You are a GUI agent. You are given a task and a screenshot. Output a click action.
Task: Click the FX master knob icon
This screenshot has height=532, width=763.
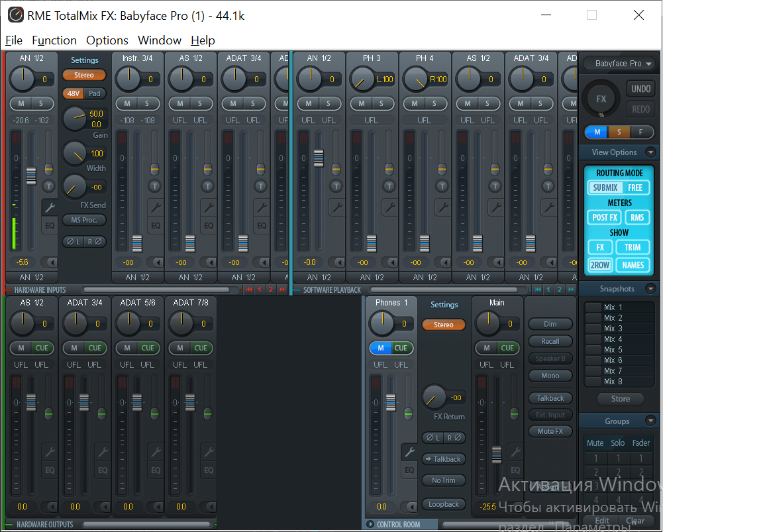click(601, 99)
